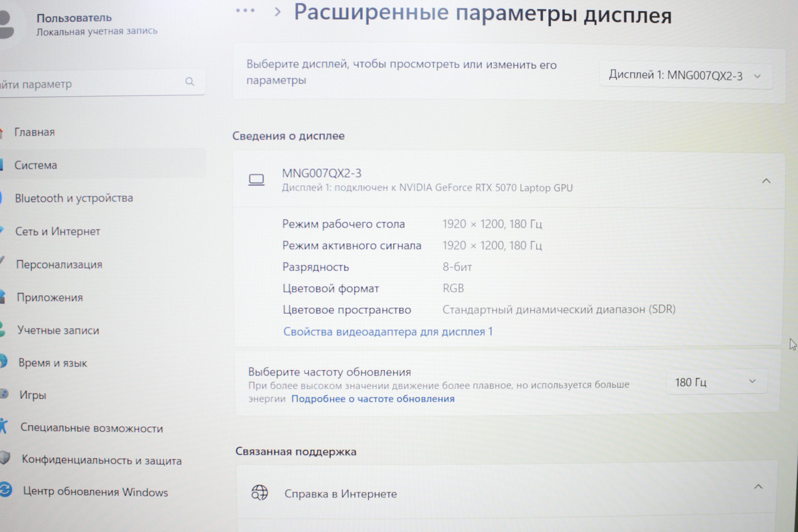Click the accessibility figure icon
Viewport: 798px width, 532px height.
click(4, 426)
